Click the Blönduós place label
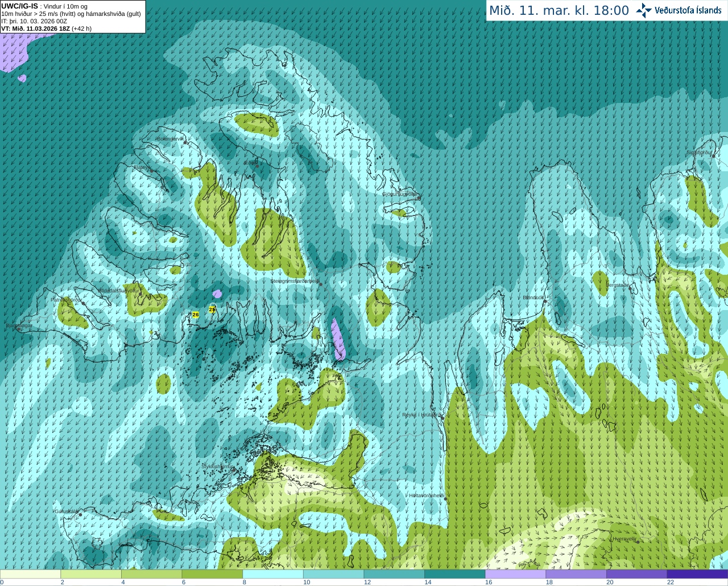Screen dimensions: 728x586 click(534, 298)
